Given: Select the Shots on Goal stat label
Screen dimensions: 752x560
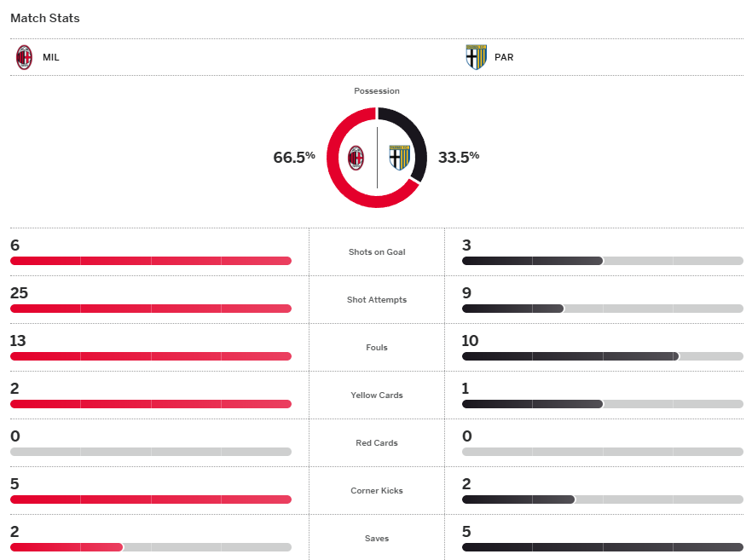Looking at the screenshot, I should 377,252.
